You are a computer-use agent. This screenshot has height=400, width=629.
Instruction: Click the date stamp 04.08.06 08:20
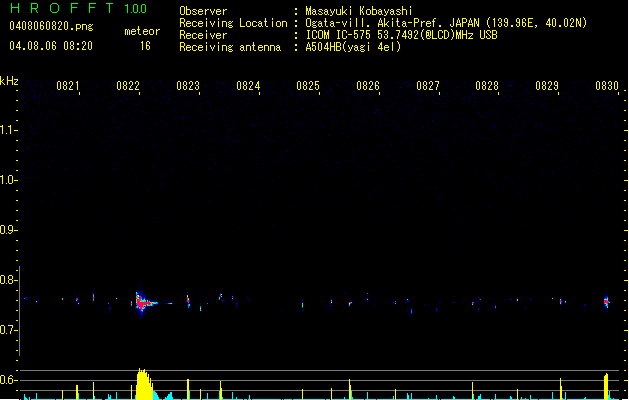[x=51, y=45]
